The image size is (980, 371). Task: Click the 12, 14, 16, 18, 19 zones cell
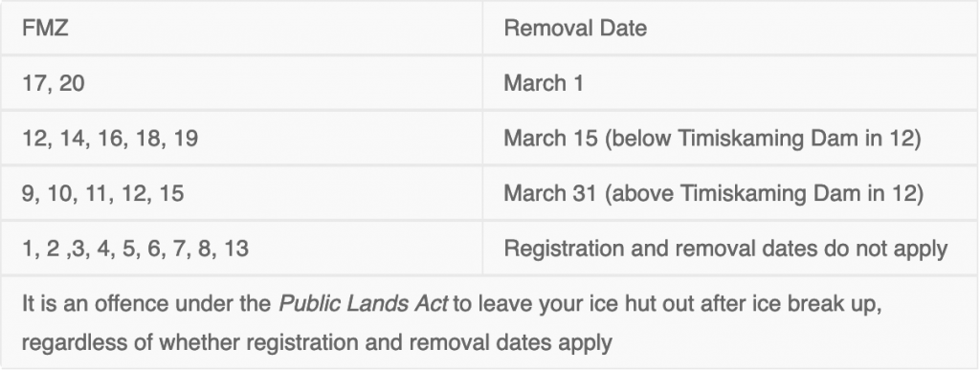point(241,138)
